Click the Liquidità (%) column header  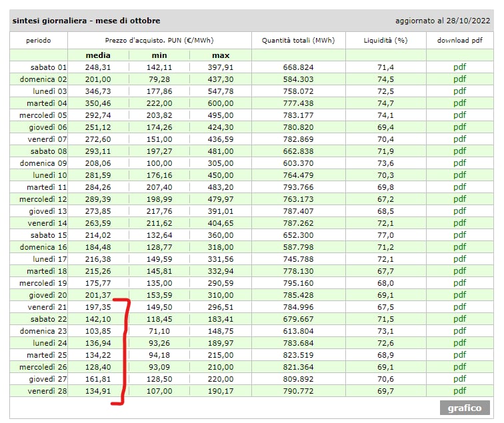click(385, 41)
